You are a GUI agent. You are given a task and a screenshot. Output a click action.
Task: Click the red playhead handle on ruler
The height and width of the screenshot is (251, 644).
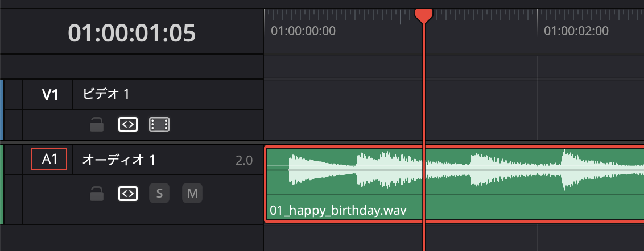pos(423,15)
